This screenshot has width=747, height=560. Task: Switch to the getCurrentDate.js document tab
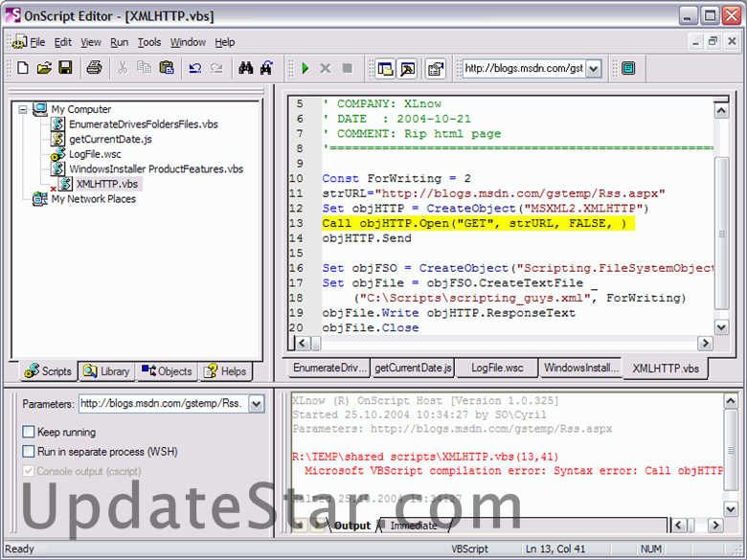413,368
